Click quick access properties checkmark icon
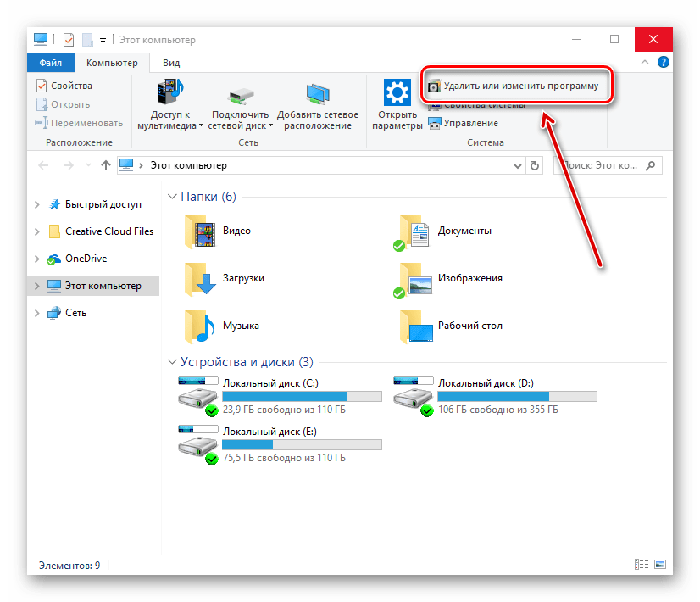The image size is (700, 602). pos(69,40)
